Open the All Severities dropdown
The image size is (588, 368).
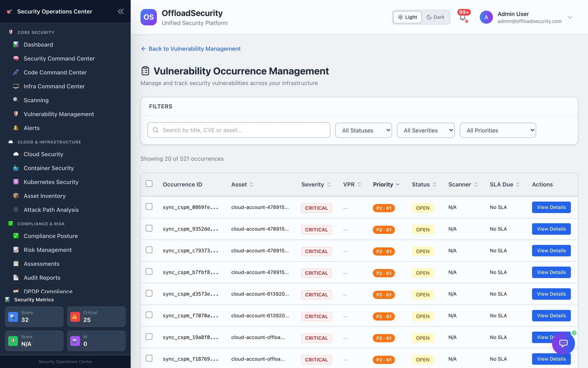pos(426,130)
